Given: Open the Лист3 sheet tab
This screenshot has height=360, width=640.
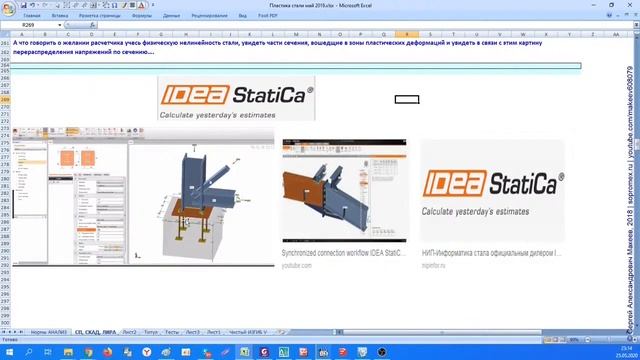Looking at the screenshot, I should click(193, 332).
